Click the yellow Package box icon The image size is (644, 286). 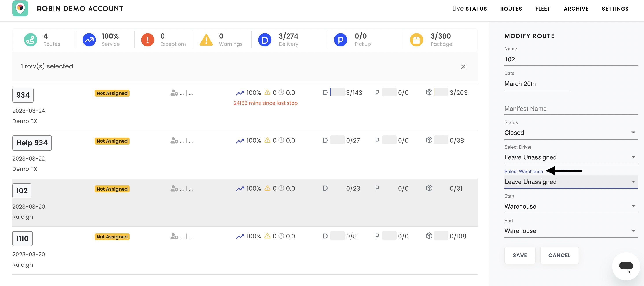click(416, 40)
